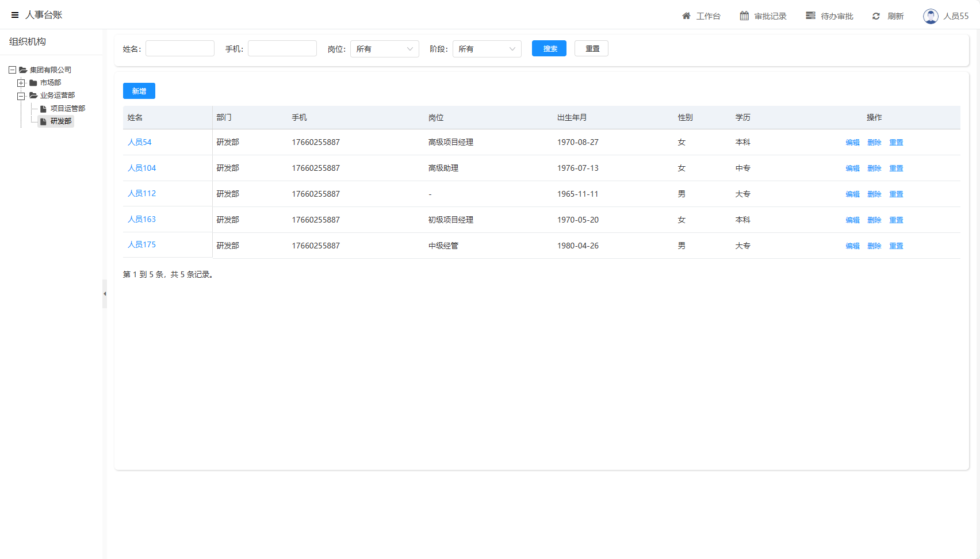Collapse the 业务运营部 tree node

(21, 96)
